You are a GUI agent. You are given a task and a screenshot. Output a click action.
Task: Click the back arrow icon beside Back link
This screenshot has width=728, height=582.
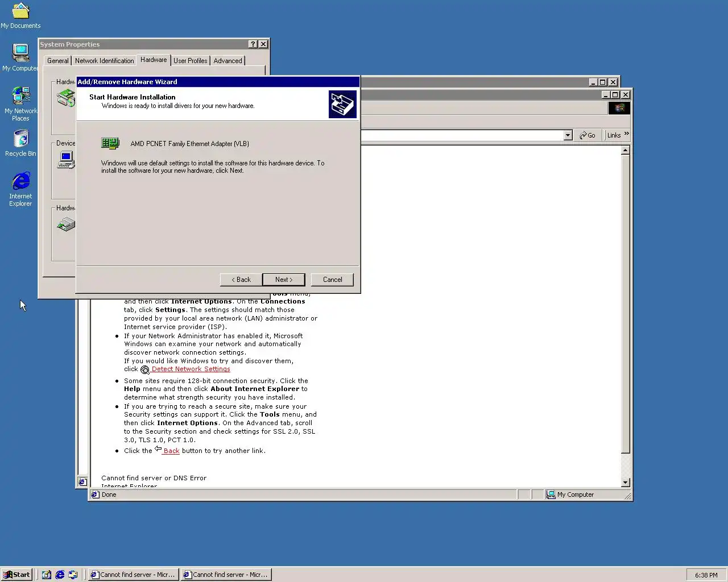click(x=158, y=449)
